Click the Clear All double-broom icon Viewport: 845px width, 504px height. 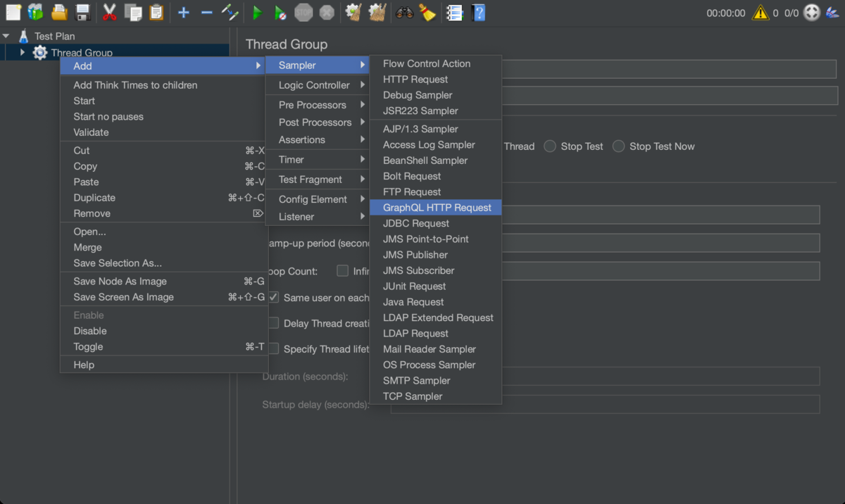[x=377, y=12]
